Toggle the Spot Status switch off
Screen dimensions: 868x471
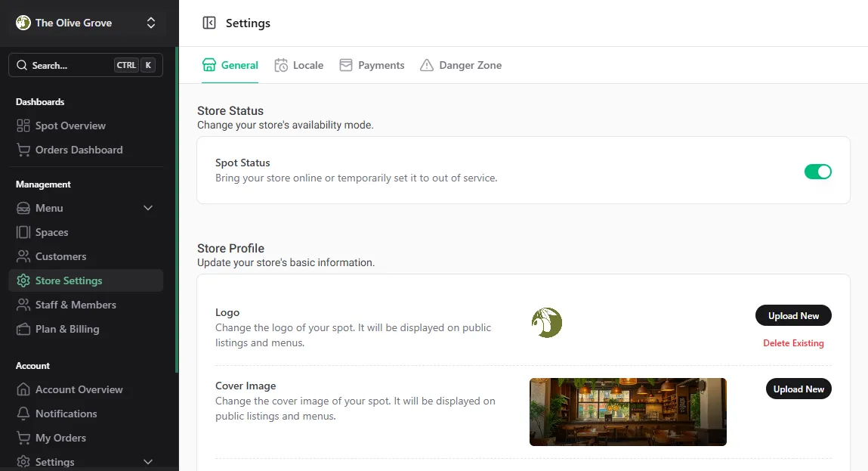[x=817, y=172]
